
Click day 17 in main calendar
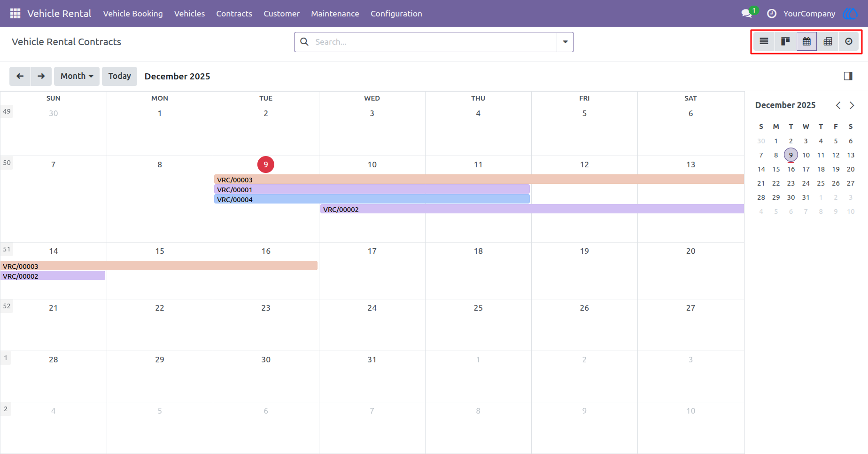click(372, 251)
